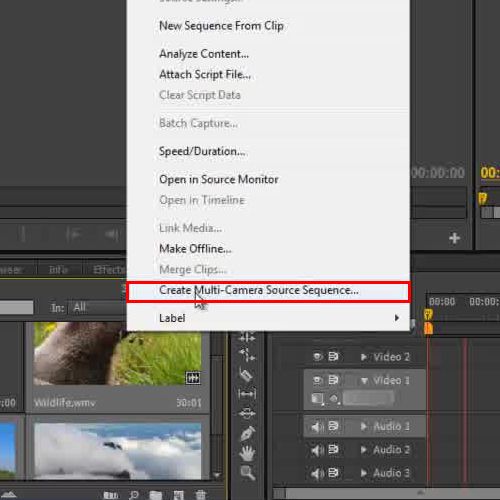This screenshot has width=500, height=500.
Task: Click the timeline playhead marker
Action: 428,314
